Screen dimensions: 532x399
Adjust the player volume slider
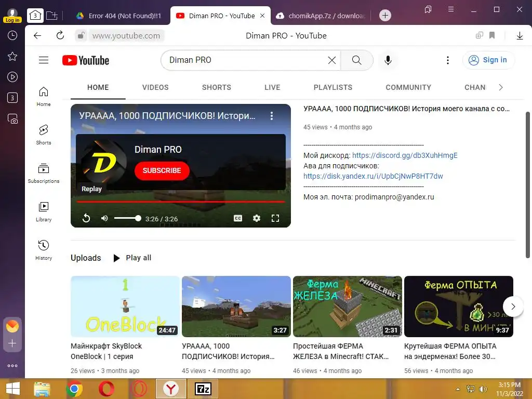127,218
